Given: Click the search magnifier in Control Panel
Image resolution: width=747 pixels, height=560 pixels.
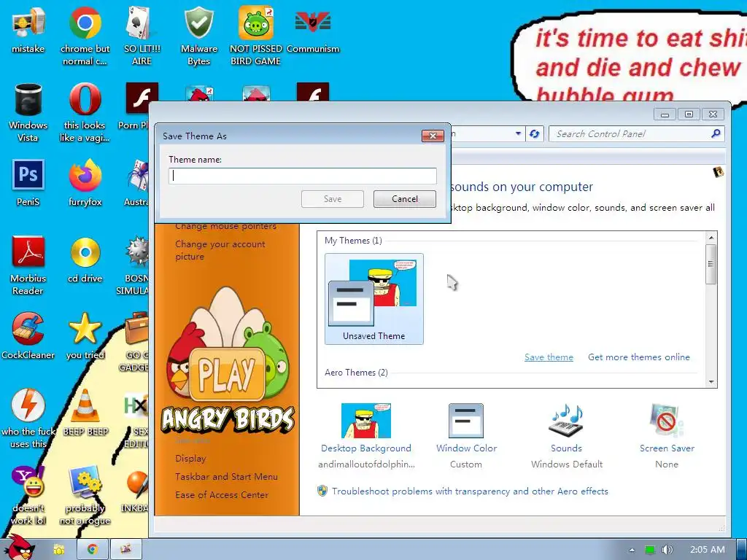Looking at the screenshot, I should (716, 134).
